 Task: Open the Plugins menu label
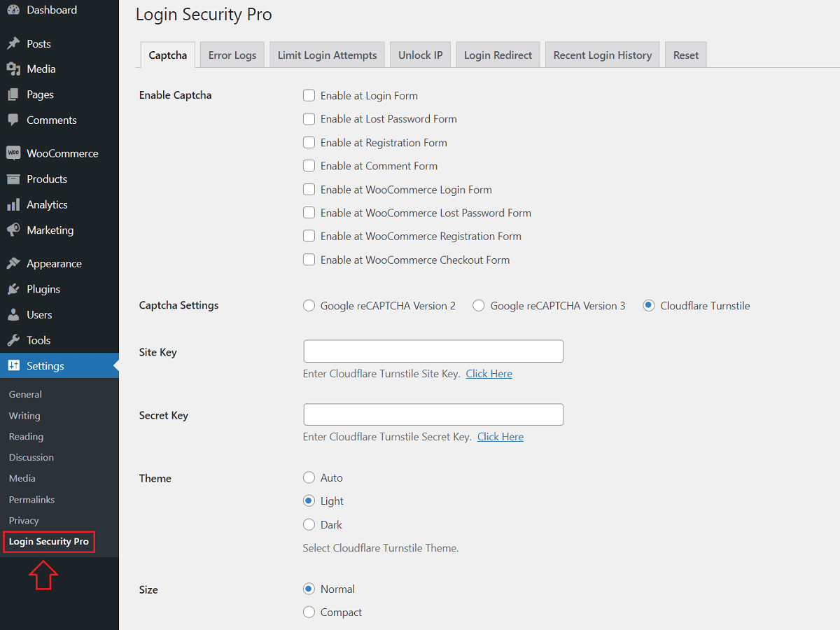click(x=43, y=289)
